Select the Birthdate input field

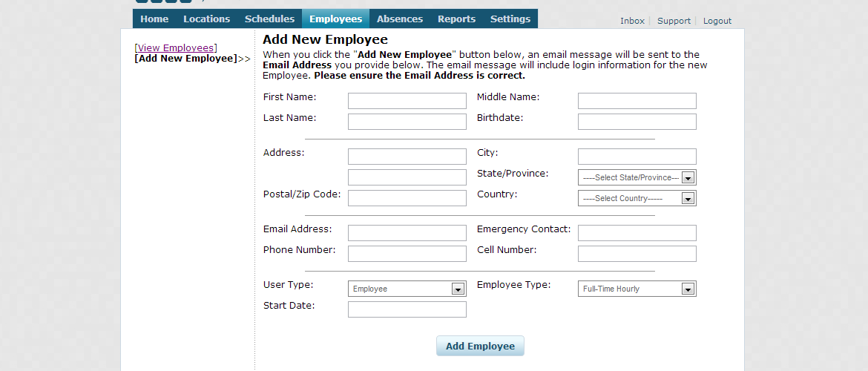(637, 122)
